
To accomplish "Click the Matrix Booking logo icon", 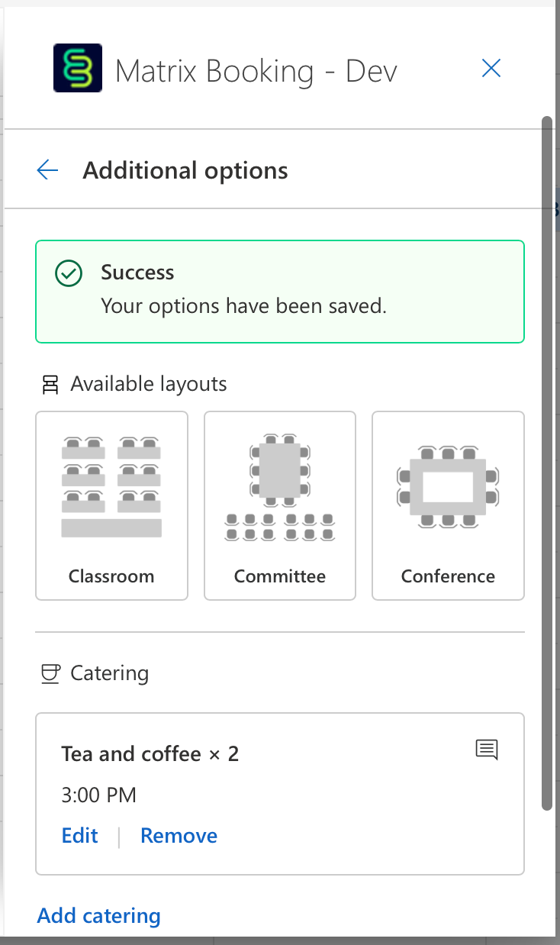I will point(77,69).
